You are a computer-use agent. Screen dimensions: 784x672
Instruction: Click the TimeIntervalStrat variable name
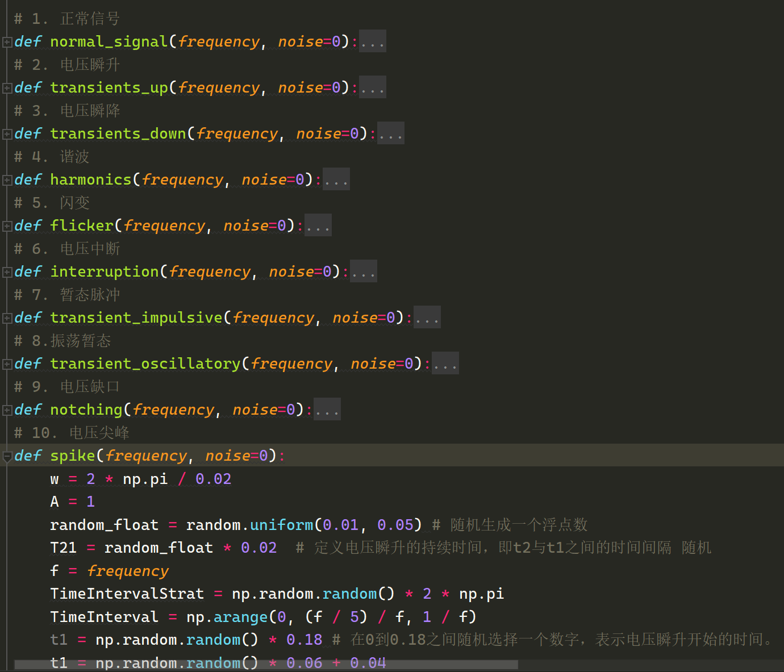[127, 594]
